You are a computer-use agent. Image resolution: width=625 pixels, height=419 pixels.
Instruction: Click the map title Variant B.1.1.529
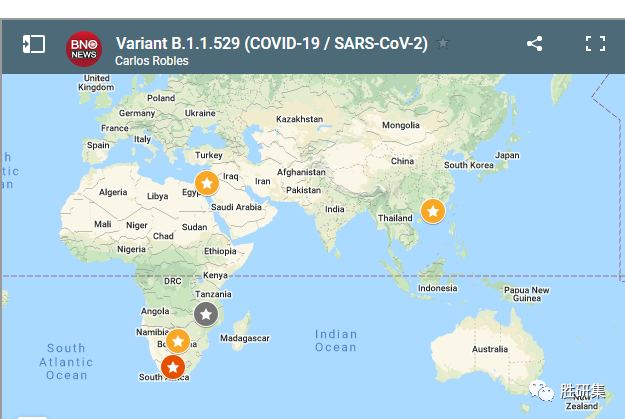(271, 43)
